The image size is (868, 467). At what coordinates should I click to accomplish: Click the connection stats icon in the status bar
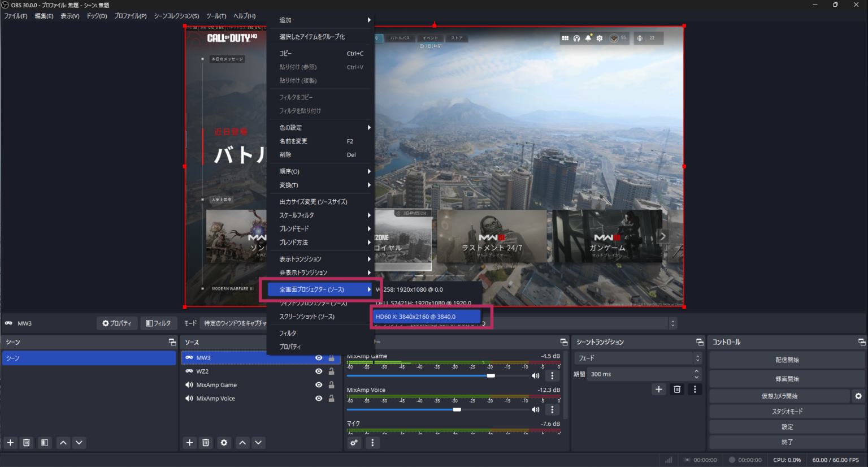[x=668, y=460]
